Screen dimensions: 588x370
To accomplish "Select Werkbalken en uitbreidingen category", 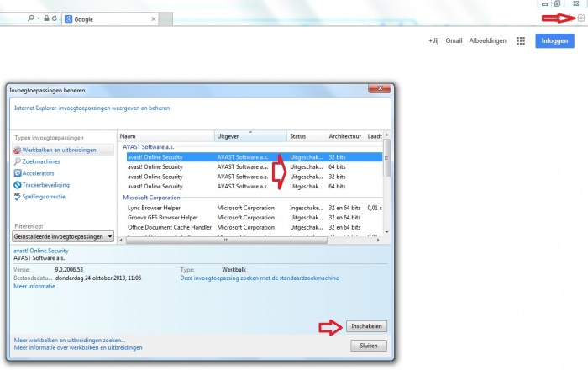I will tap(63, 150).
